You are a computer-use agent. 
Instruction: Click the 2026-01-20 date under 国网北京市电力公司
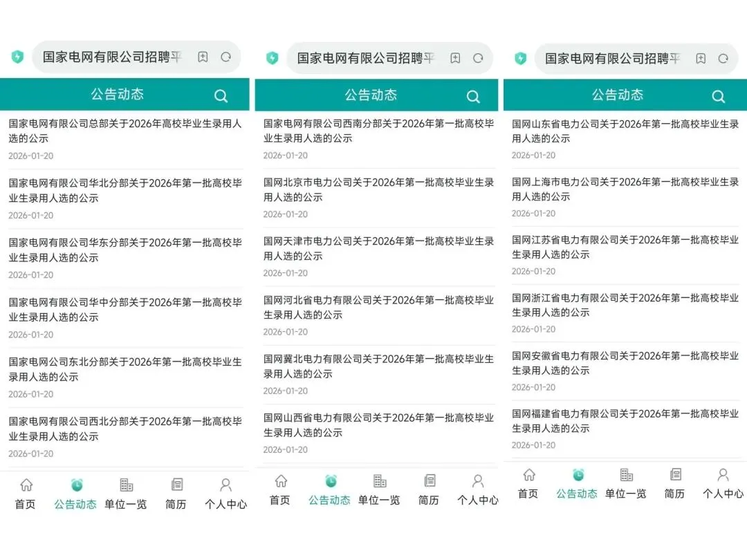pyautogui.click(x=286, y=214)
